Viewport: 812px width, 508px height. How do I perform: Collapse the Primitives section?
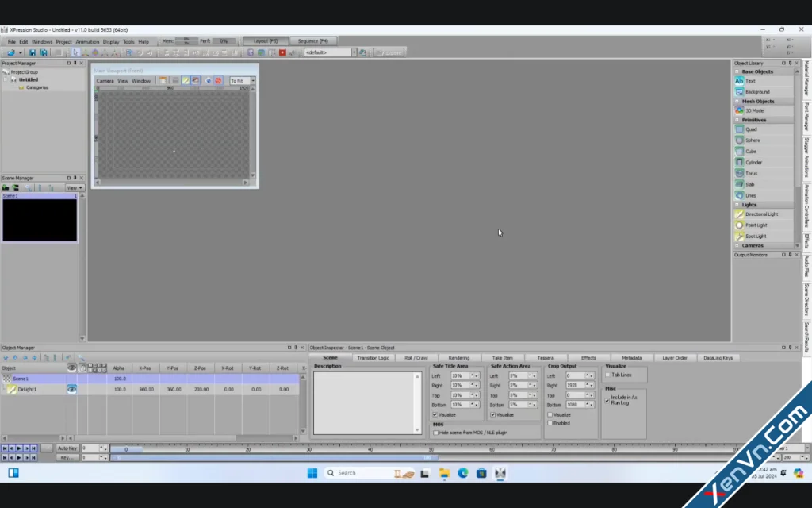[737, 120]
